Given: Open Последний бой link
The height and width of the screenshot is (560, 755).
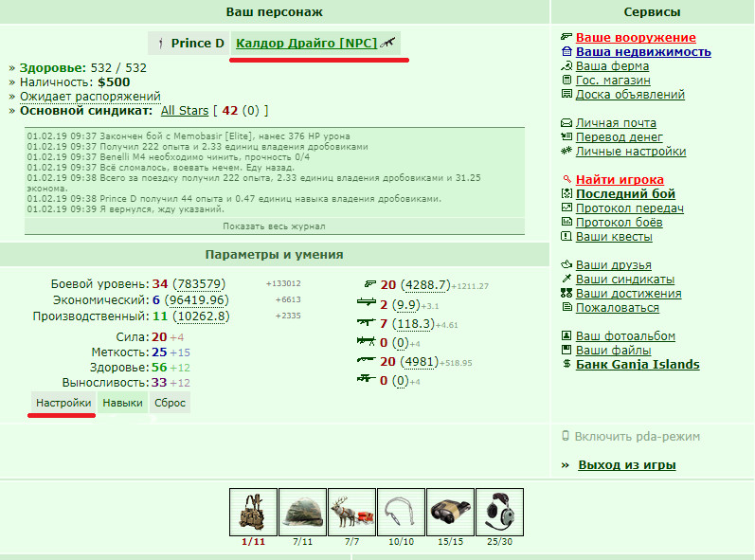Looking at the screenshot, I should pyautogui.click(x=625, y=193).
